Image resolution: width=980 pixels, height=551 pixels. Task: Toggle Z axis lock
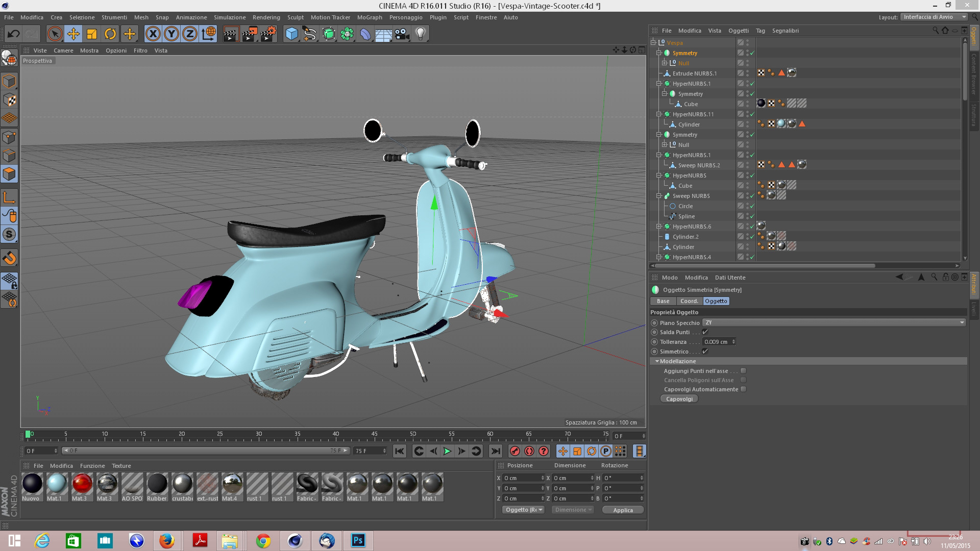tap(190, 34)
